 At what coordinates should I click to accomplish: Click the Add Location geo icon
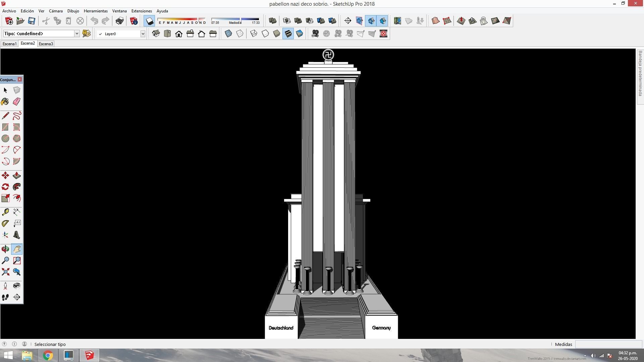coord(397,21)
